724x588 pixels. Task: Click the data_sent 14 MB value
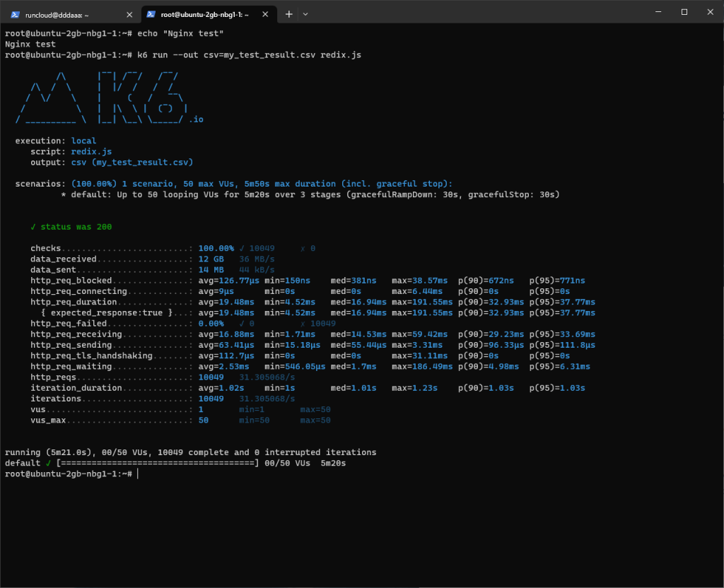coord(211,269)
